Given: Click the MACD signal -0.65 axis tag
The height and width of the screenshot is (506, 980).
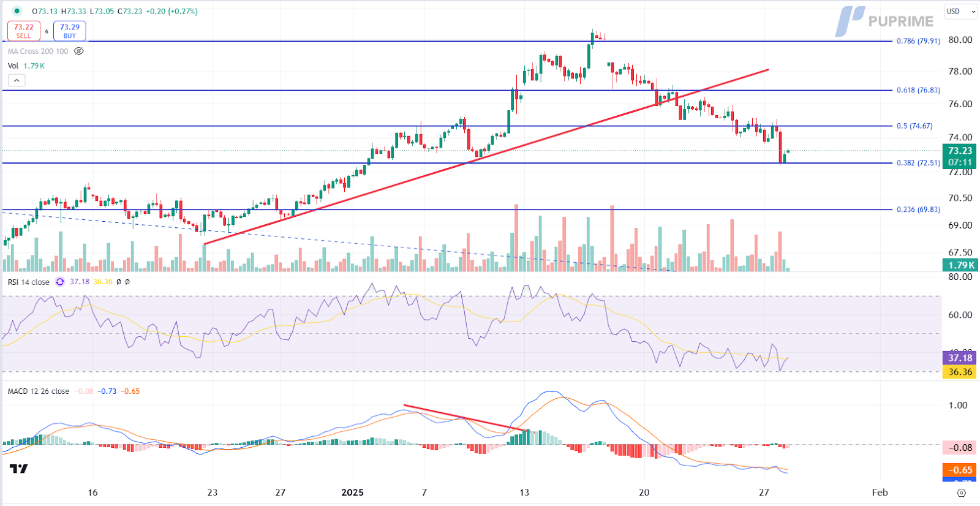Looking at the screenshot, I should tap(960, 470).
